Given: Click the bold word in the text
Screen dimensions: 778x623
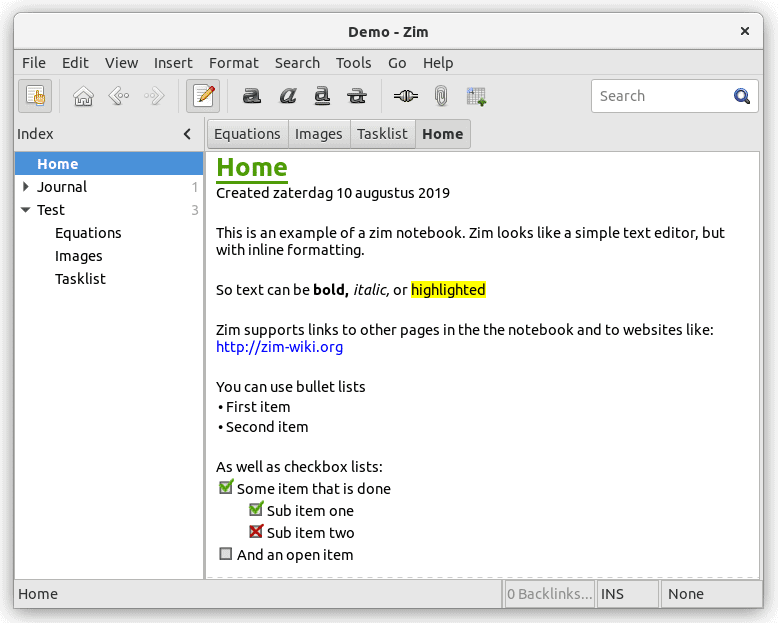Looking at the screenshot, I should click(x=331, y=290).
